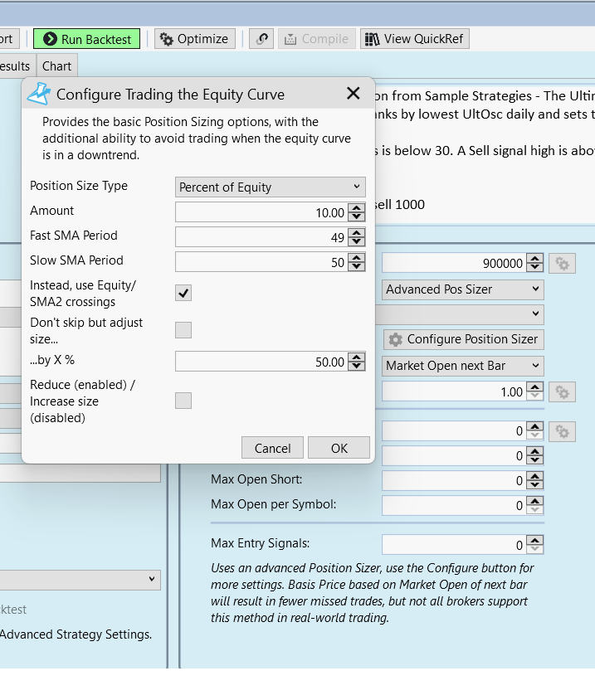Toggle the Equity/SMA2 crossings checkbox
Image resolution: width=595 pixels, height=700 pixels.
coord(183,293)
